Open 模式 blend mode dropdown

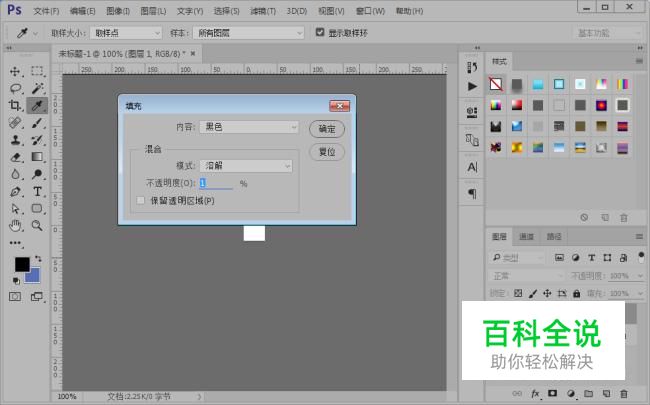(246, 166)
